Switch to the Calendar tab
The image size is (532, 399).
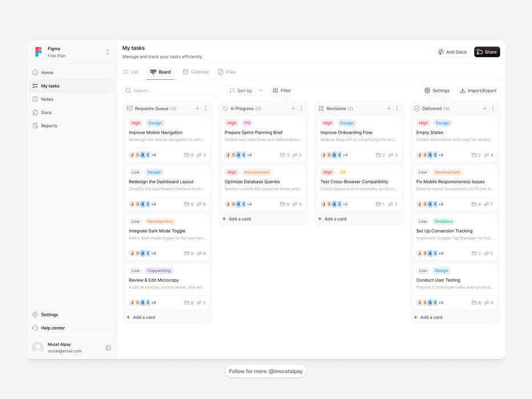pos(196,72)
